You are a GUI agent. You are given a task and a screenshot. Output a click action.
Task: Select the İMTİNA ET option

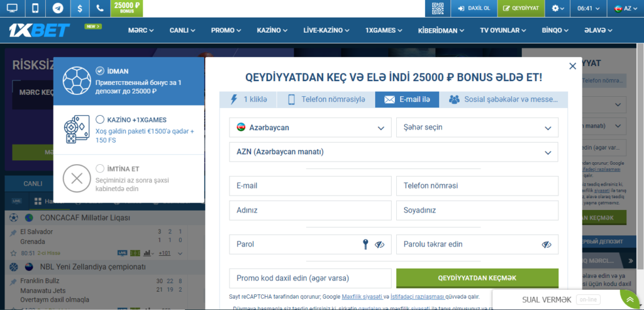(x=129, y=179)
